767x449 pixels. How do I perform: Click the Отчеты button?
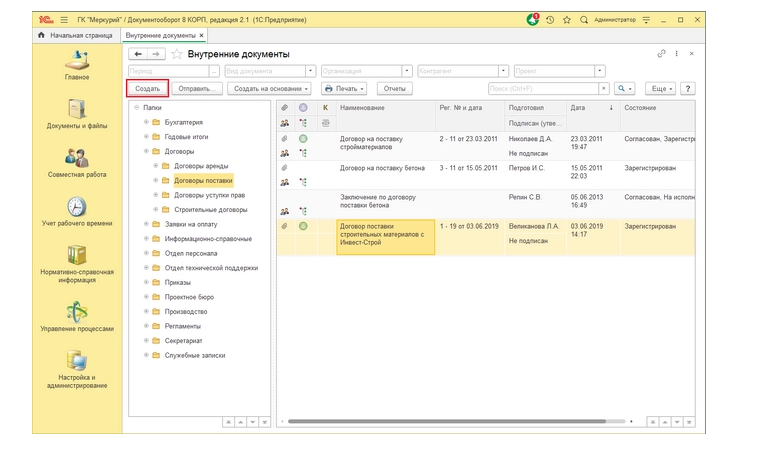(x=394, y=89)
